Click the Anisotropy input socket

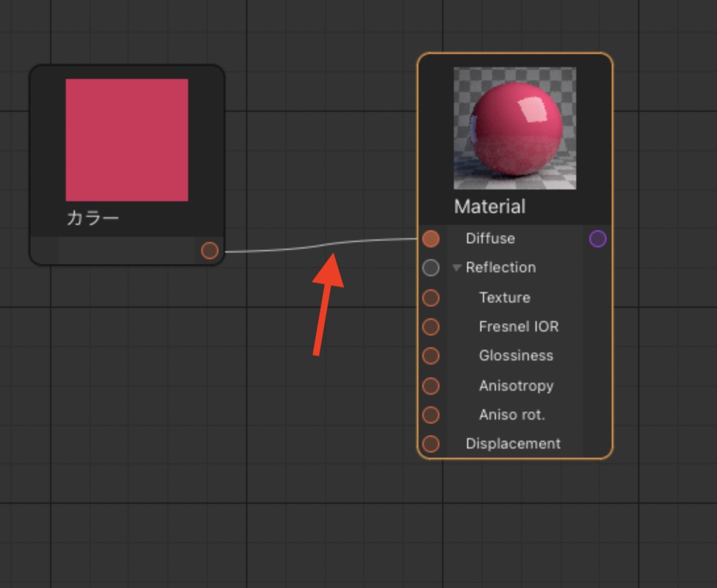coord(430,385)
